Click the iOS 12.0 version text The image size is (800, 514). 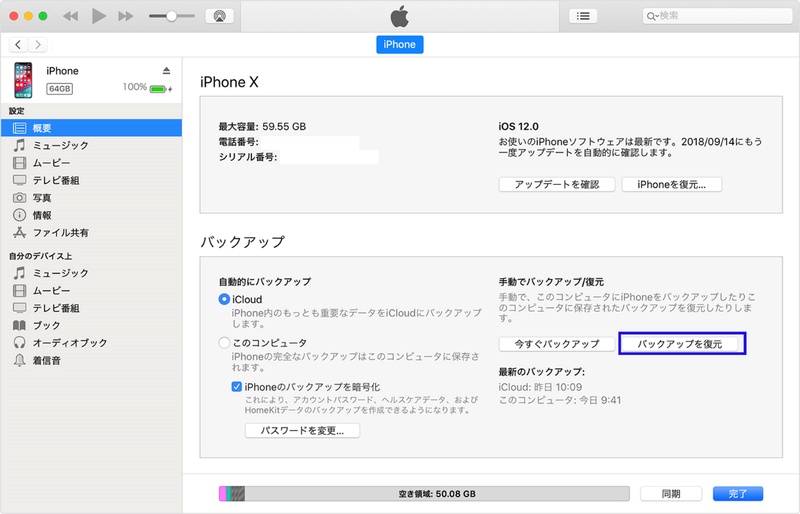518,126
